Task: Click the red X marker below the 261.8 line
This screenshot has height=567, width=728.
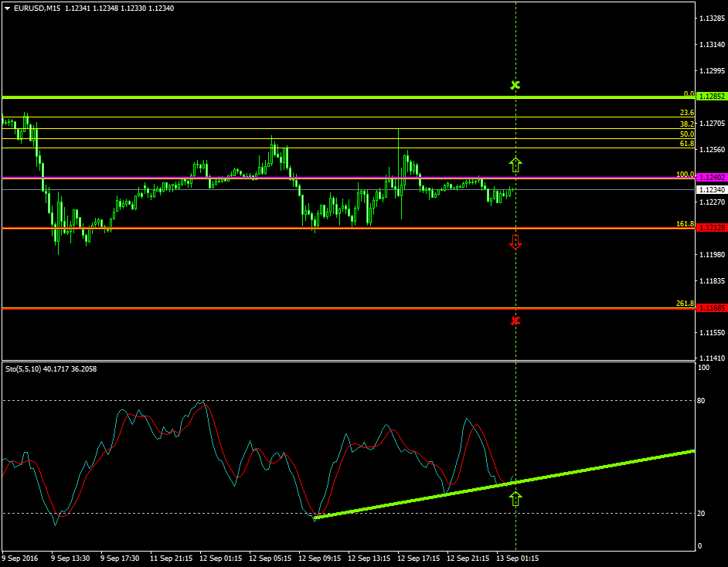Action: coord(515,320)
